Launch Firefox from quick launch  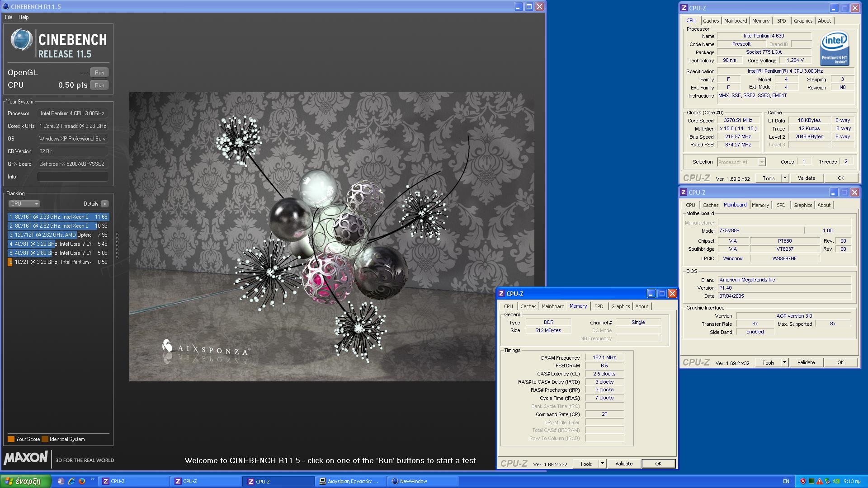click(82, 481)
